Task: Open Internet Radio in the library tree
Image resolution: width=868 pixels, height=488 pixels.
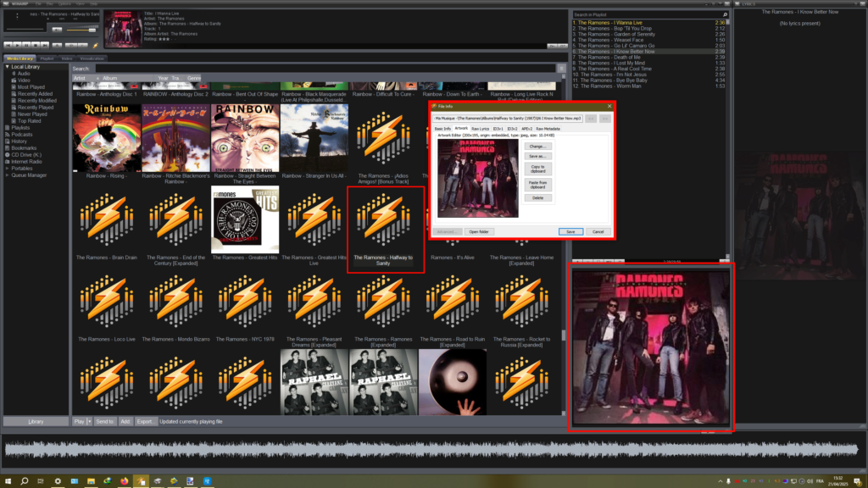Action: tap(23, 162)
